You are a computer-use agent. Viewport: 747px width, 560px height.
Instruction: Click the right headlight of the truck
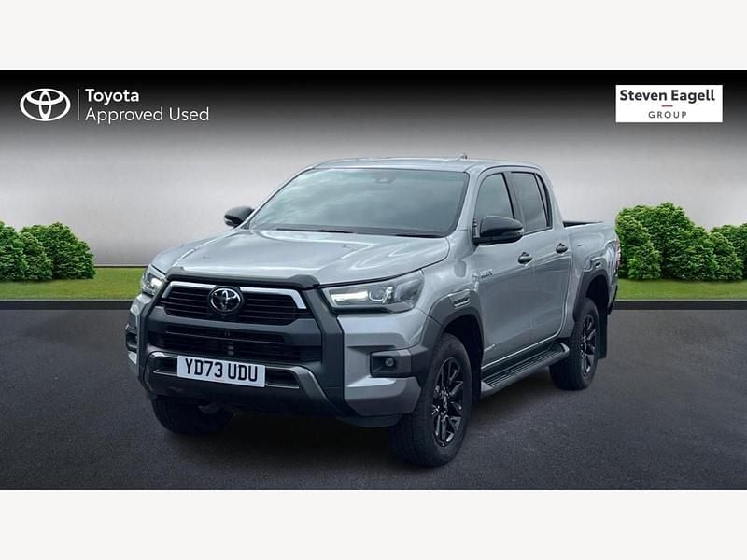point(373,292)
